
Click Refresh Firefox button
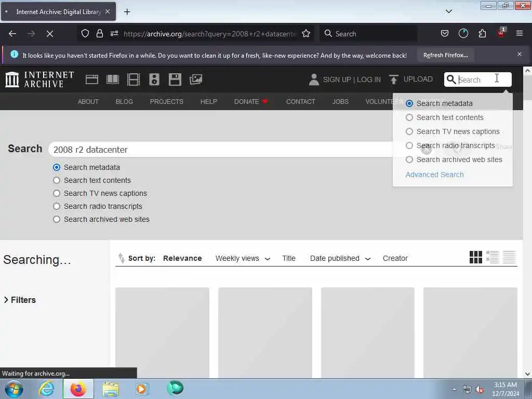click(445, 55)
